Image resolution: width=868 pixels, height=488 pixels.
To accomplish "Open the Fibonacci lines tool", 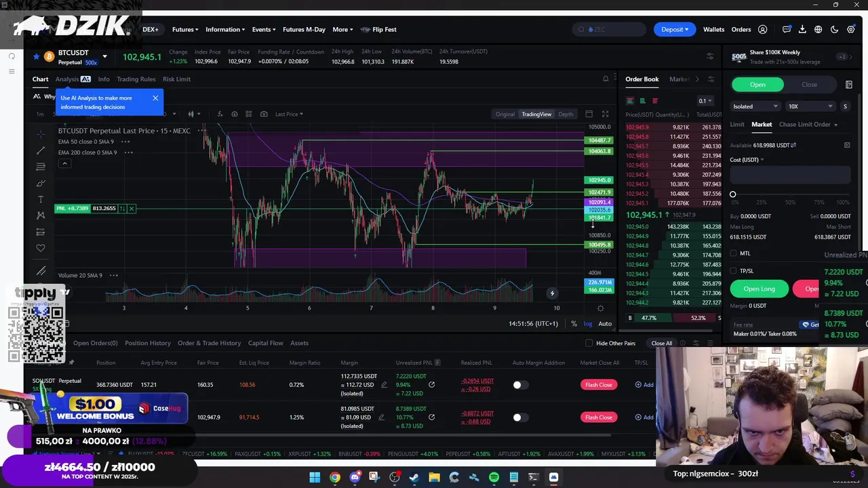I will point(41,167).
